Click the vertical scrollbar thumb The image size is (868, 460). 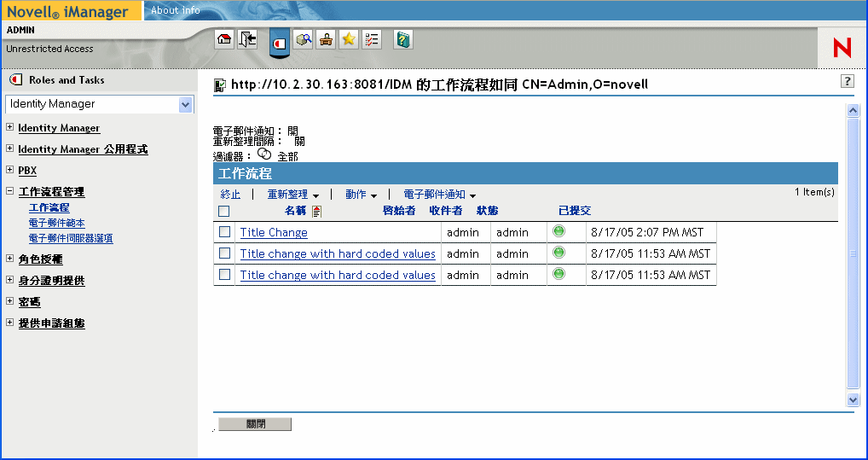point(853,253)
